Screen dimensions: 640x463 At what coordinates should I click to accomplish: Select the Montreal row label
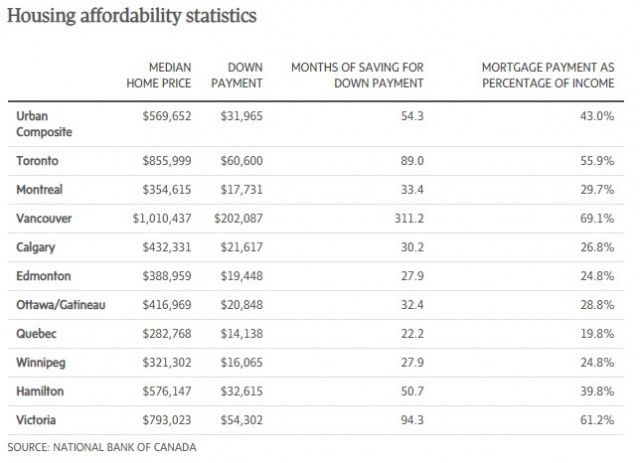click(x=39, y=188)
